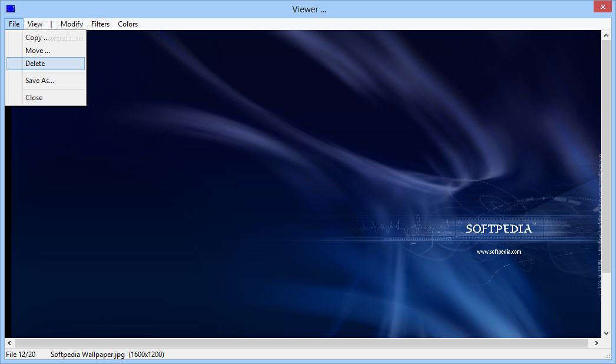The height and width of the screenshot is (364, 616).
Task: Click vertical scrollbar down arrow
Action: click(606, 333)
